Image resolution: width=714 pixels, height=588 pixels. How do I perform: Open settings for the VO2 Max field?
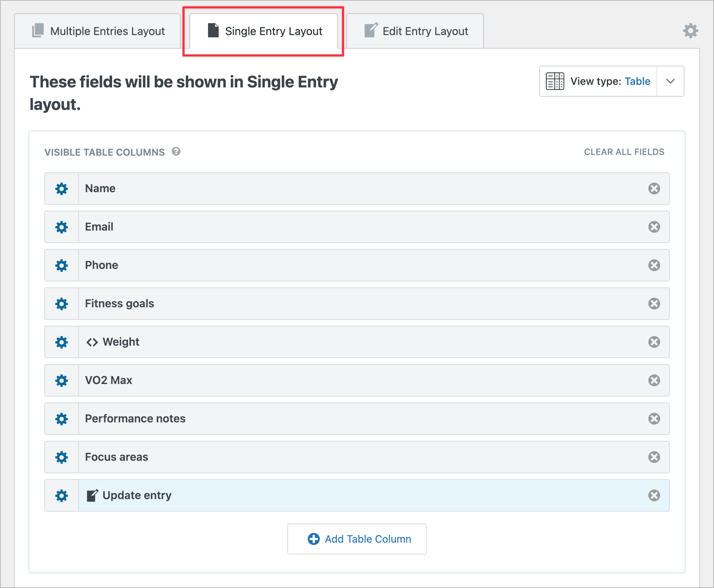(62, 380)
